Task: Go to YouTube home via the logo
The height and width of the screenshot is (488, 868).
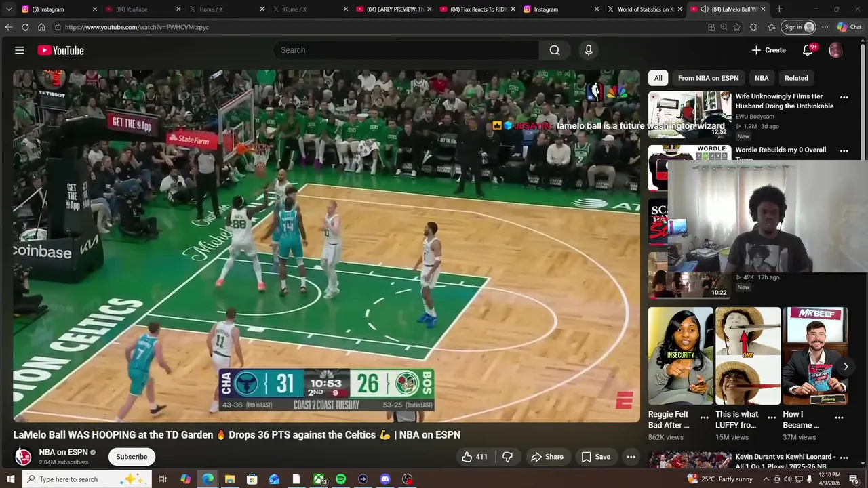Action: pyautogui.click(x=60, y=50)
